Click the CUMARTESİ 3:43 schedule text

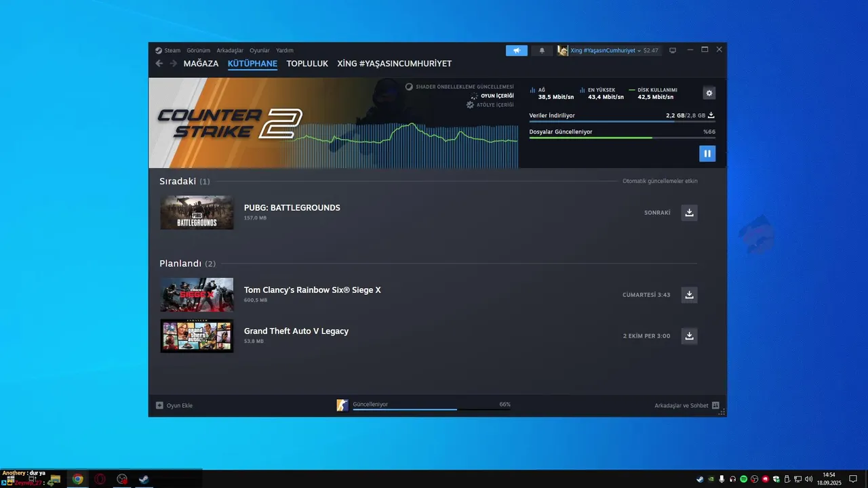(x=646, y=295)
